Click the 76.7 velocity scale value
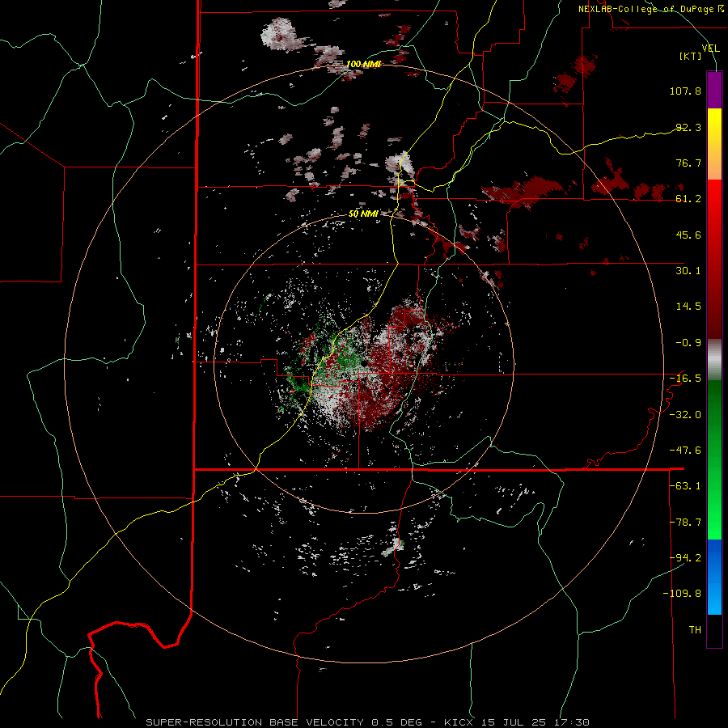Screen dimensions: 728x728 (x=688, y=163)
